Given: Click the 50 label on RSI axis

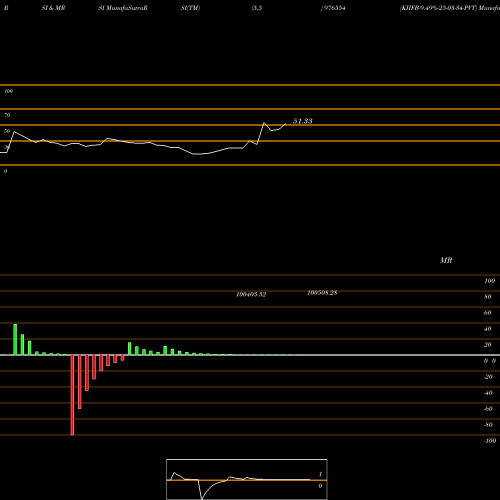Looking at the screenshot, I should click(7, 131).
